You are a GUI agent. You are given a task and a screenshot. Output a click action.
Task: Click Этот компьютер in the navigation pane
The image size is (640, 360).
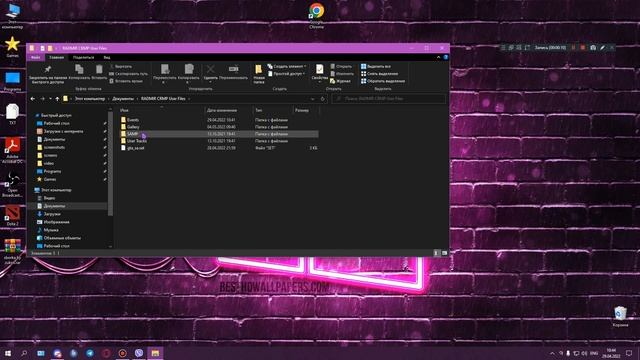(x=56, y=190)
